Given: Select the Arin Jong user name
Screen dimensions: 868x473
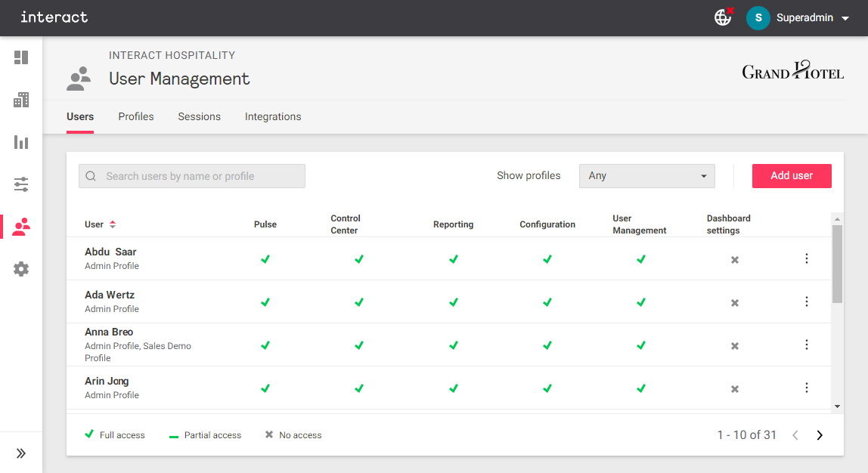Looking at the screenshot, I should click(x=107, y=381).
